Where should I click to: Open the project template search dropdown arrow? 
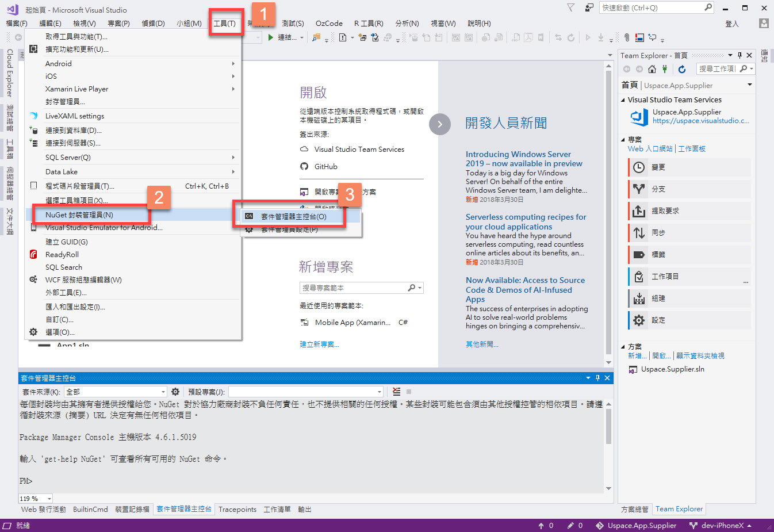[x=420, y=288]
